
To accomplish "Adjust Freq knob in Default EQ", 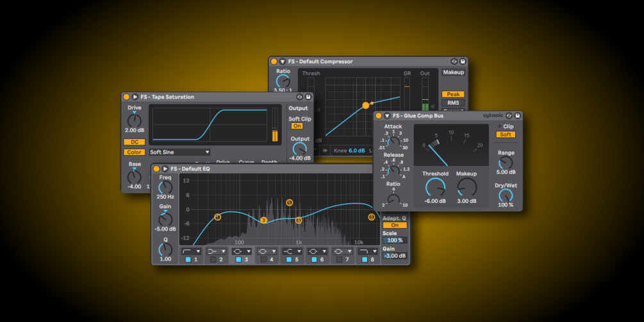I will 165,188.
